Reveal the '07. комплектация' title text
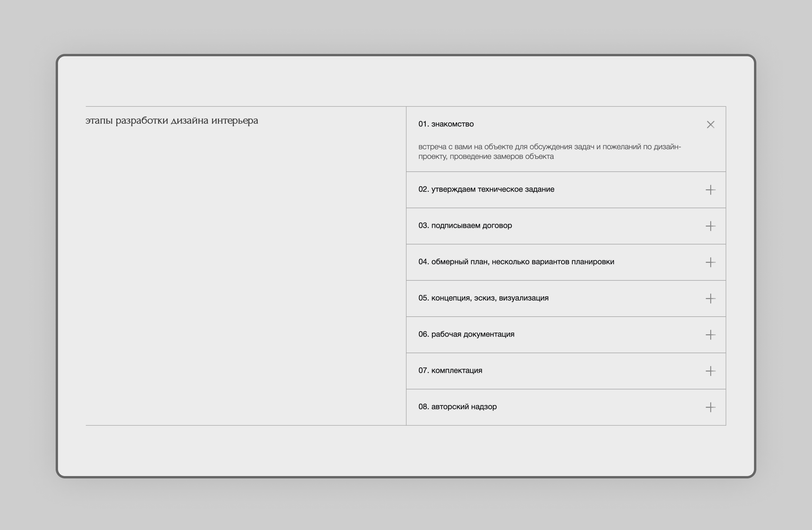Viewport: 812px width, 530px height. tap(450, 370)
